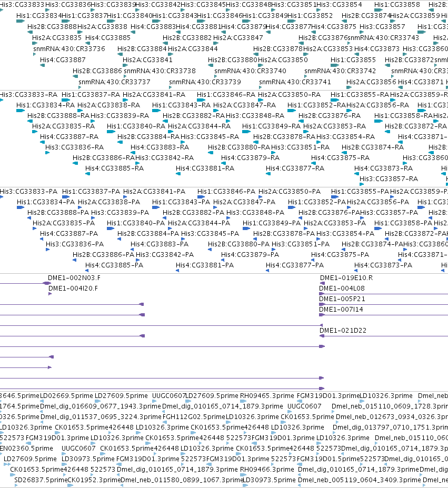Select EST label SD26837.5prime
Image resolution: width=448 pixels, height=488 pixels.
click(x=41, y=480)
